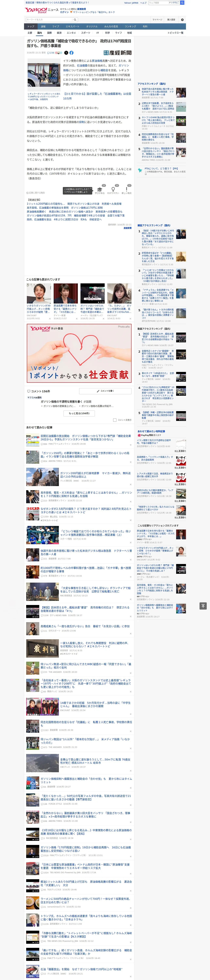Screen dimensions: 210x980
Task: Click the ヘルプ link in top bar
Action: [x=143, y=3]
